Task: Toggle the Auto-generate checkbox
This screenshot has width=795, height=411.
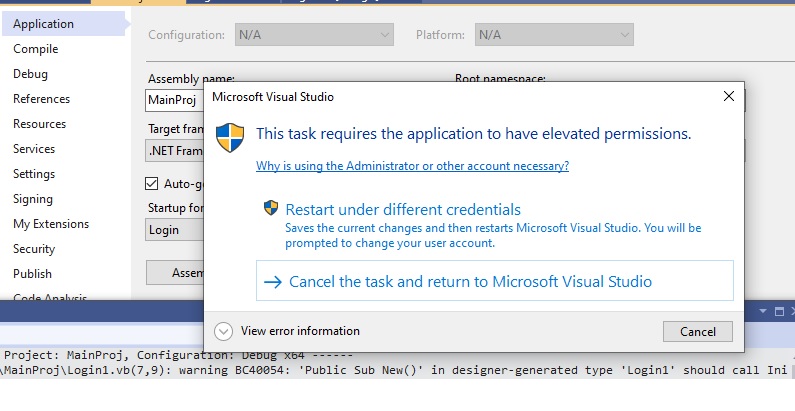Action: 152,184
